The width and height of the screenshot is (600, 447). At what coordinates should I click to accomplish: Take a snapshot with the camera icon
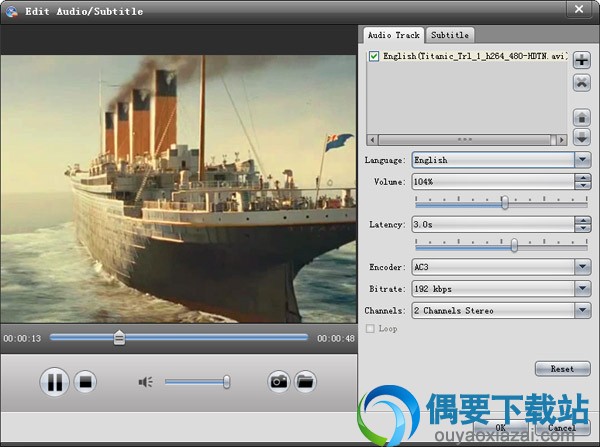point(279,382)
